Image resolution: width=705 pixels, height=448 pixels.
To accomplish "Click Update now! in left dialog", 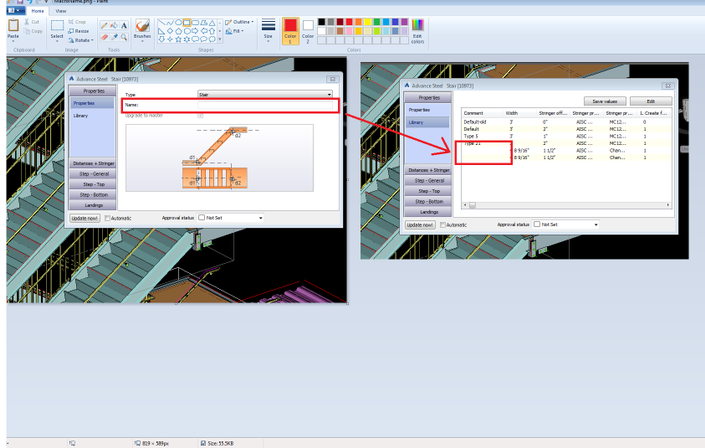I will pos(85,218).
